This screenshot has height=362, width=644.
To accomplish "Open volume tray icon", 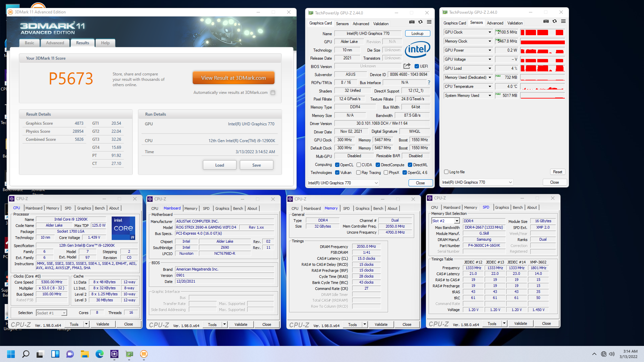I will [x=612, y=354].
